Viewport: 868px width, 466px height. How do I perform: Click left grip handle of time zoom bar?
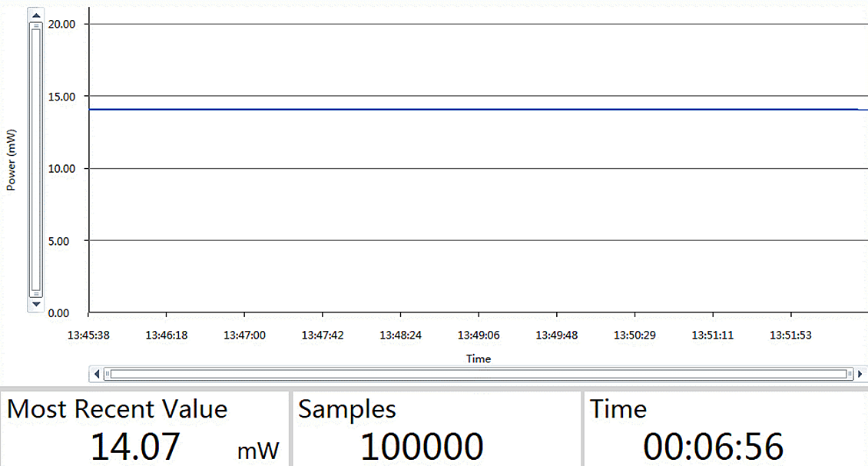108,374
